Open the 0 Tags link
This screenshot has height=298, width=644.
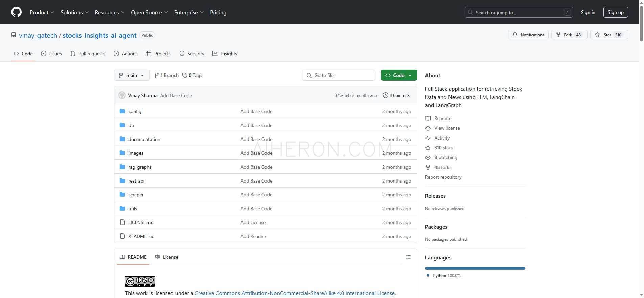click(x=192, y=75)
